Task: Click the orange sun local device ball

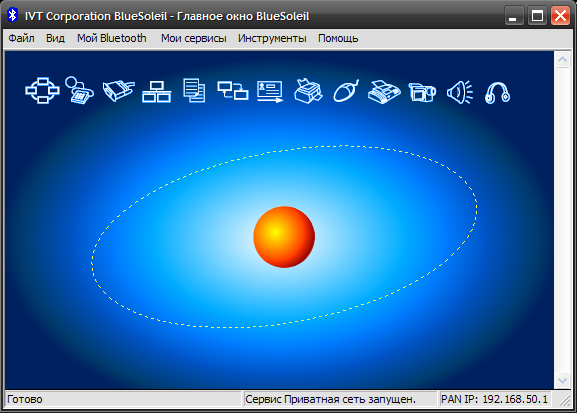Action: [x=284, y=237]
